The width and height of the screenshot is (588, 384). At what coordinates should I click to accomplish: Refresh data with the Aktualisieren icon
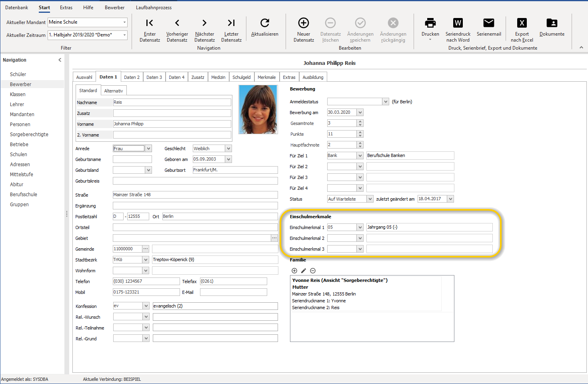[265, 23]
